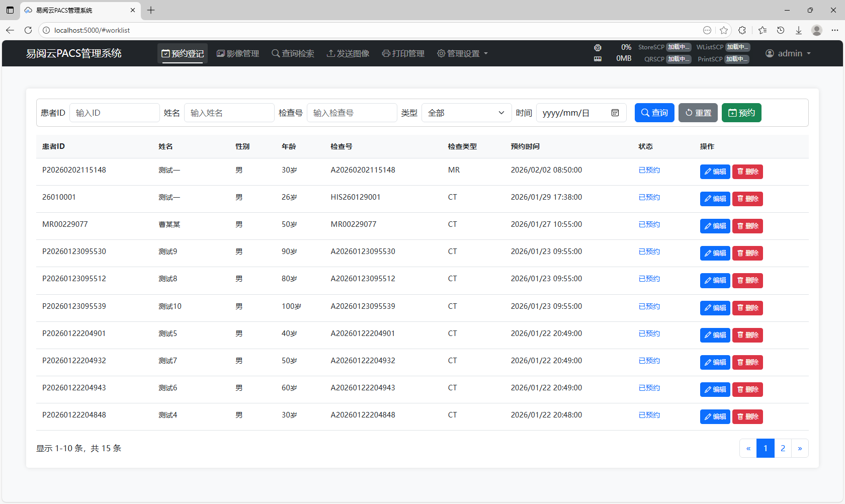Focus the 患者ID input field
Viewport: 845px width, 504px height.
point(115,113)
